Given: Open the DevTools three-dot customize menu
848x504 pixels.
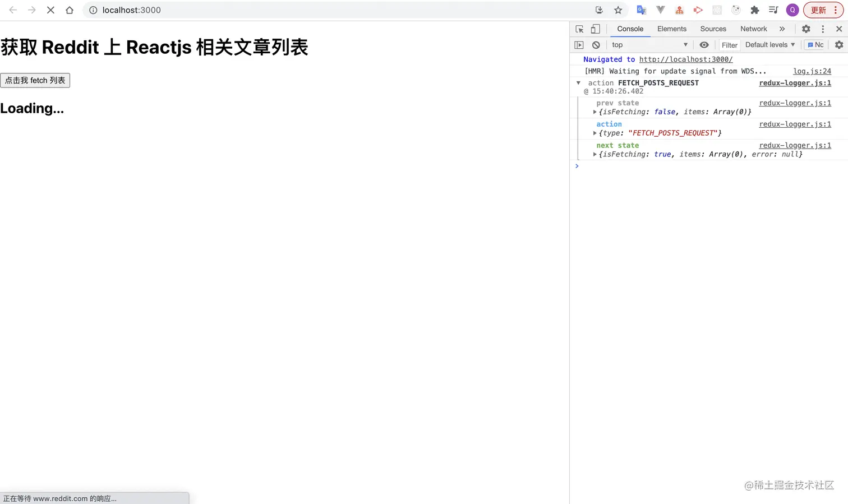Looking at the screenshot, I should click(823, 29).
